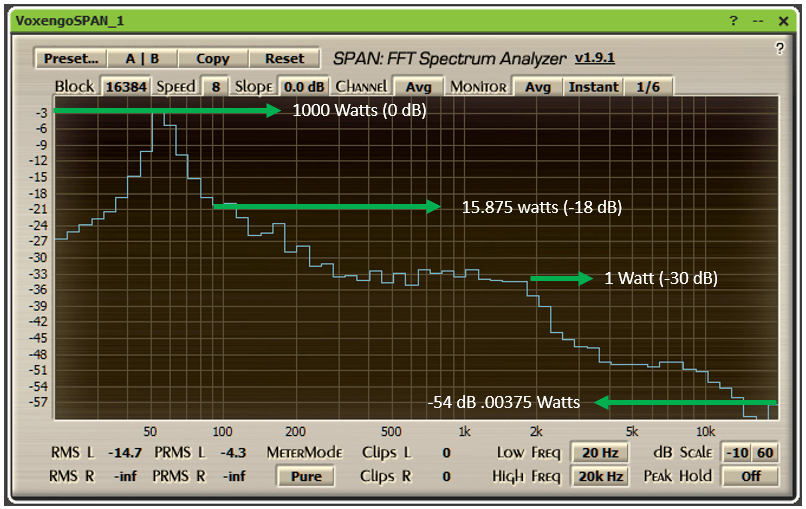The width and height of the screenshot is (806, 509).
Task: Open the Preset... menu
Action: point(71,59)
